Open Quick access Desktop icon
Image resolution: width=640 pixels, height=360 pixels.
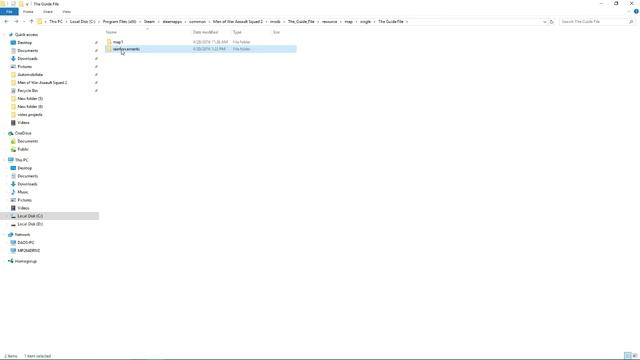pyautogui.click(x=13, y=42)
